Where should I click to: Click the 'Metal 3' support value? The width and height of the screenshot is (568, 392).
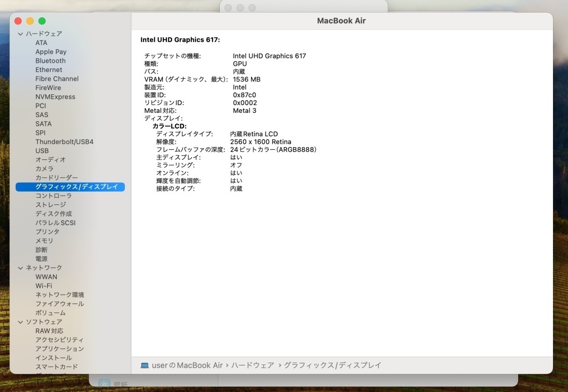point(245,111)
